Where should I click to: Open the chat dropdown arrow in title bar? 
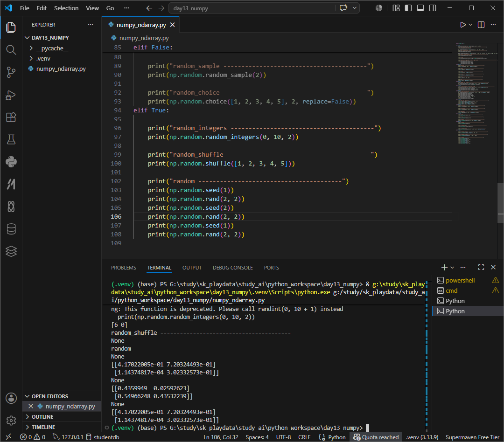coord(355,8)
